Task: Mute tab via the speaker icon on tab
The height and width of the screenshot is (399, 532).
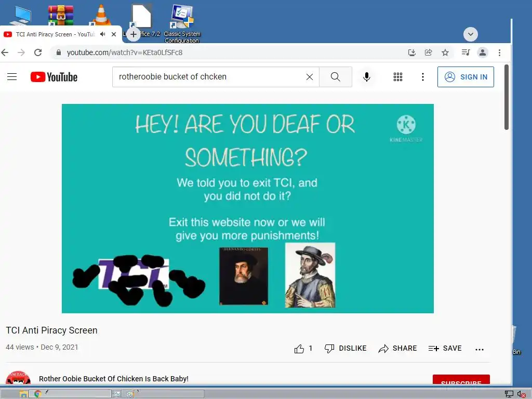Action: coord(103,34)
